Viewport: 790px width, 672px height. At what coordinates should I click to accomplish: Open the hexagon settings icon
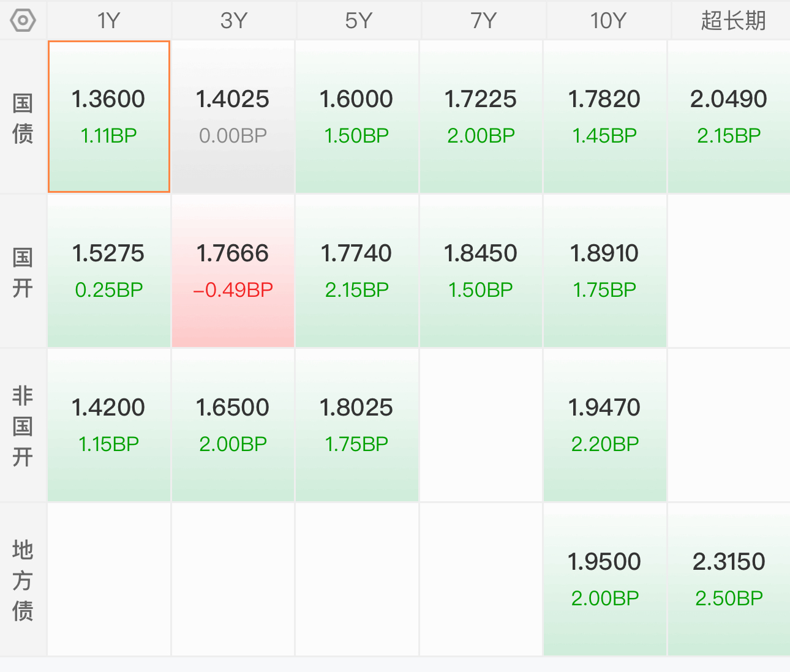pyautogui.click(x=23, y=20)
